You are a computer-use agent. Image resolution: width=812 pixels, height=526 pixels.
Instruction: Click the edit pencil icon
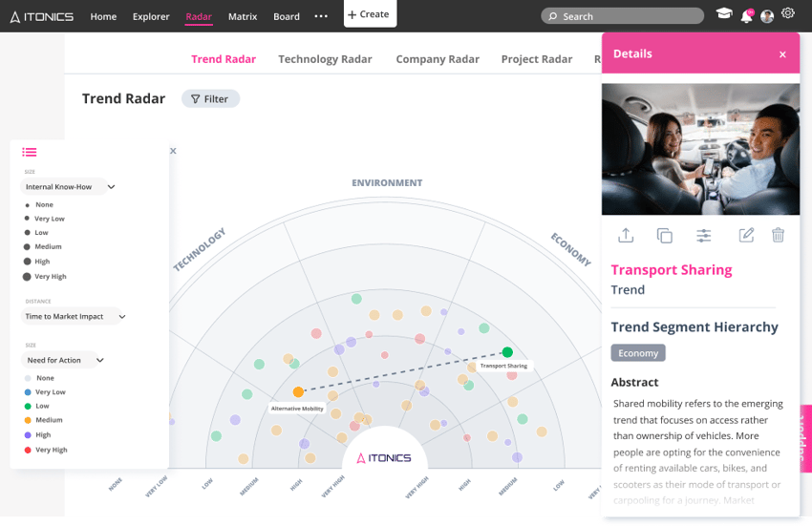click(x=746, y=235)
